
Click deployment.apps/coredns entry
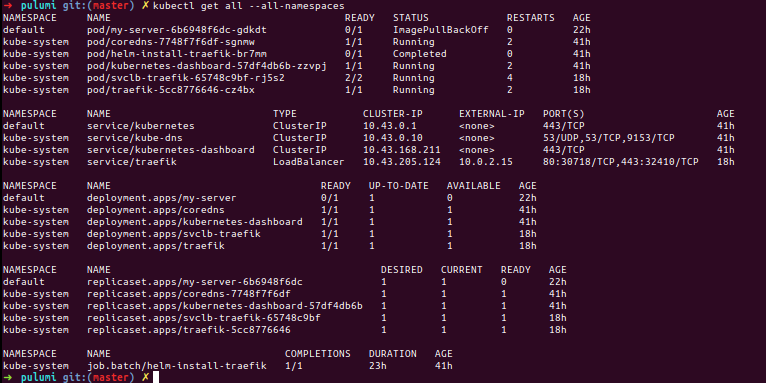coord(155,210)
